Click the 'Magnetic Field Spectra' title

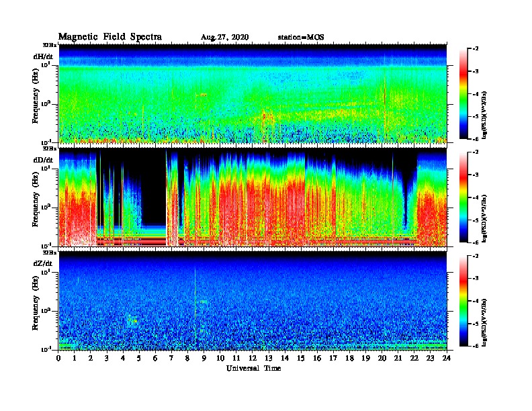point(110,37)
